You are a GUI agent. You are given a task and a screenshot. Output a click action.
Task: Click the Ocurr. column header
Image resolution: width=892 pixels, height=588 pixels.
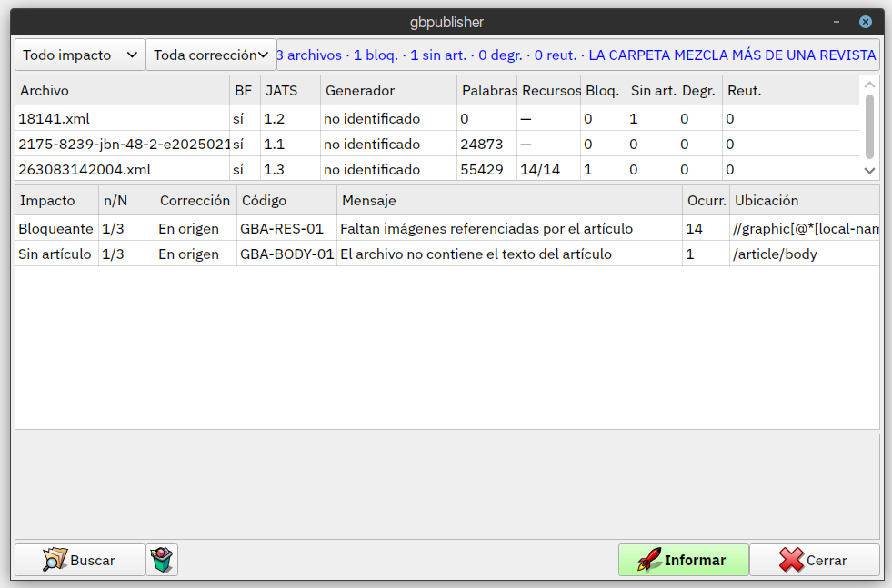(x=706, y=201)
